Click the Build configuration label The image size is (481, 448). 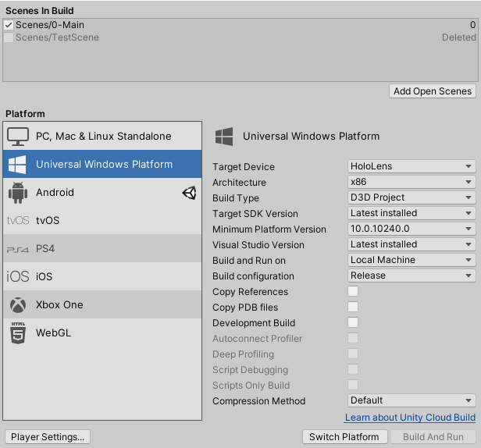pos(253,276)
